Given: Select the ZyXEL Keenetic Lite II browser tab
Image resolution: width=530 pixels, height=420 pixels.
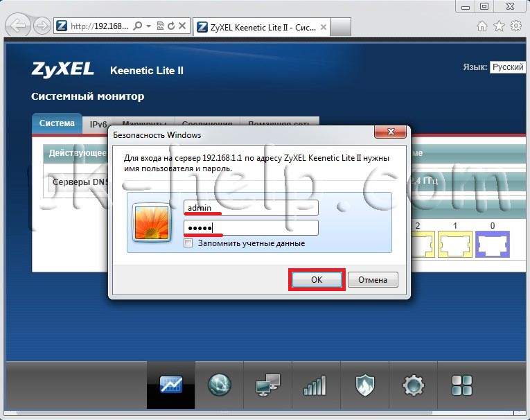Looking at the screenshot, I should [x=262, y=27].
